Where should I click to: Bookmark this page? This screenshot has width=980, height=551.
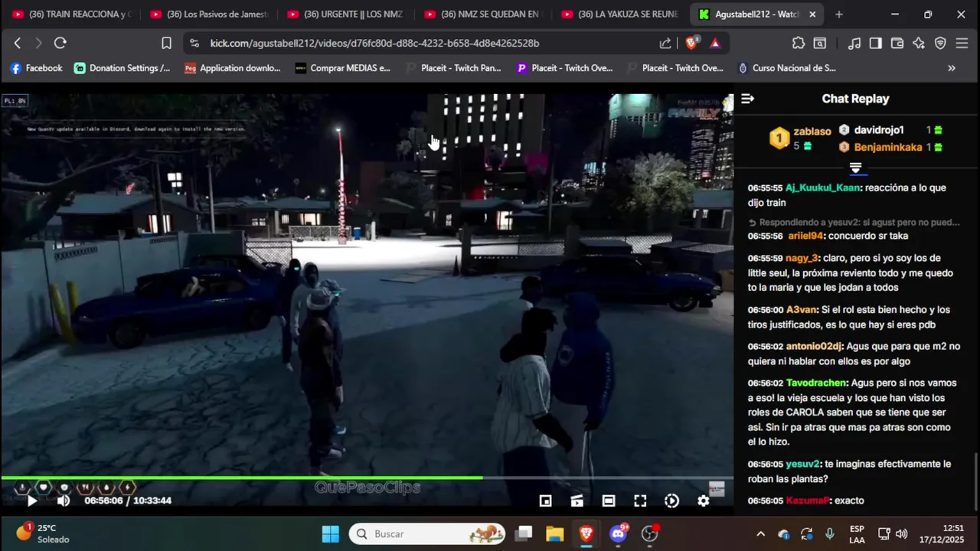click(166, 44)
